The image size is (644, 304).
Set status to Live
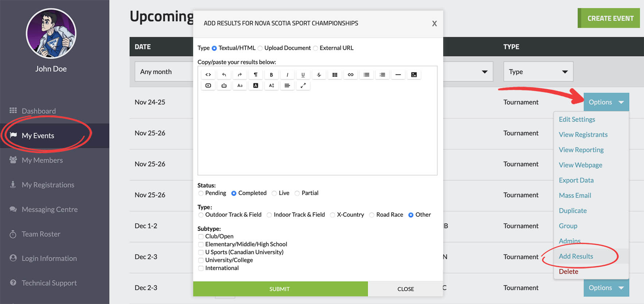pos(274,193)
